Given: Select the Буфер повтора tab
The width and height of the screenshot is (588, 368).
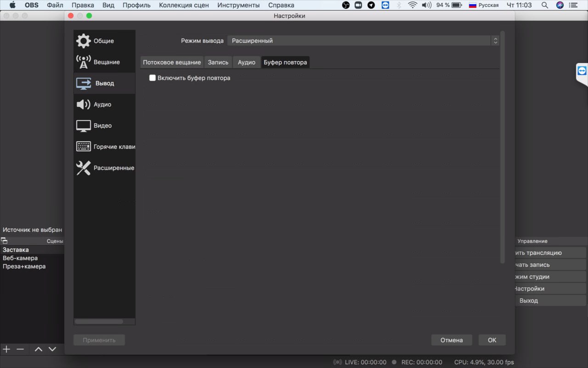Looking at the screenshot, I should click(285, 62).
